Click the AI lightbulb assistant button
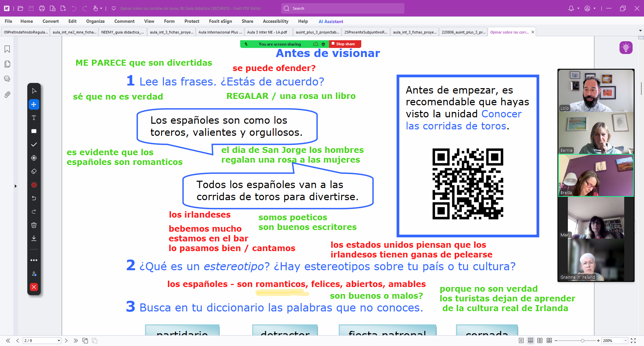 click(x=626, y=48)
